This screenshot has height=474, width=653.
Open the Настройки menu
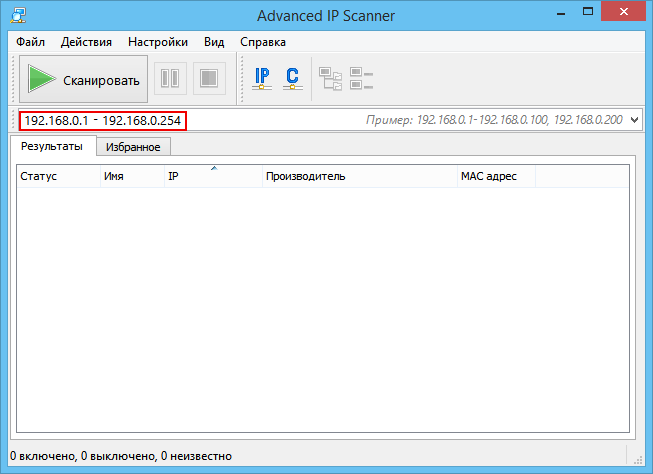157,42
